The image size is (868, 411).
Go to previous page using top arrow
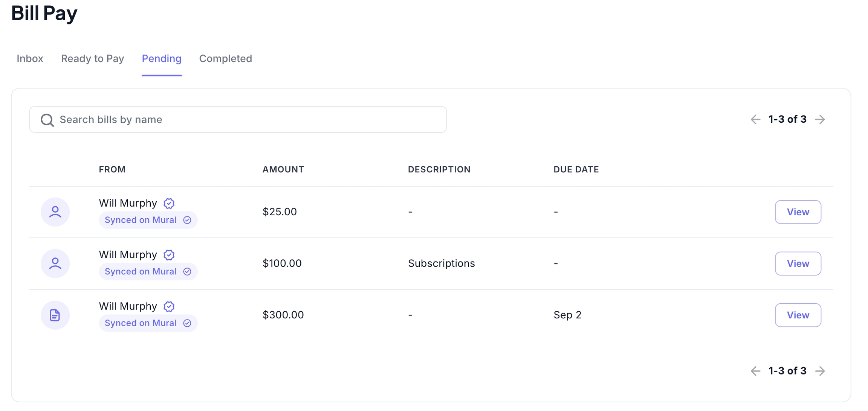pos(755,120)
